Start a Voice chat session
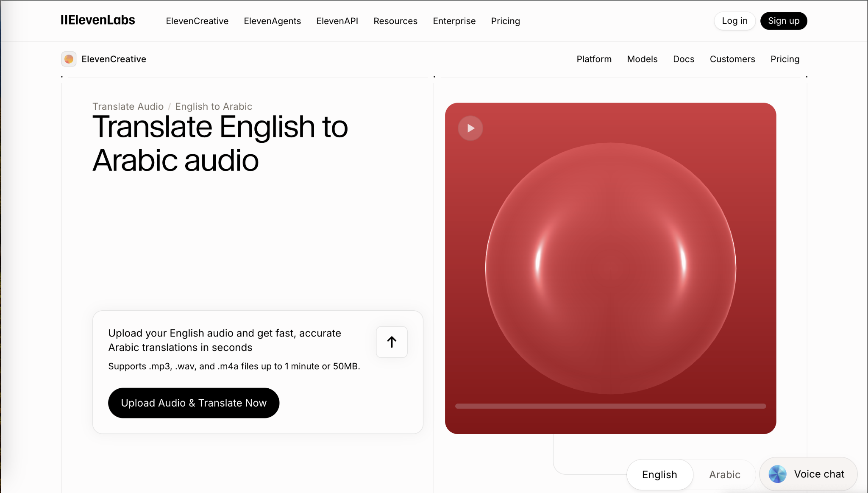This screenshot has width=868, height=493. [x=808, y=474]
